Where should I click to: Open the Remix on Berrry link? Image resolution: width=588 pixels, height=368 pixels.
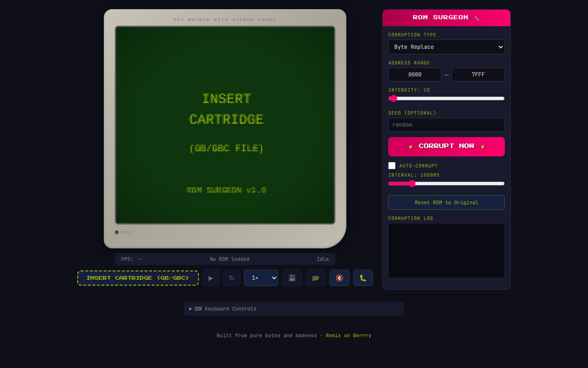[x=349, y=335]
